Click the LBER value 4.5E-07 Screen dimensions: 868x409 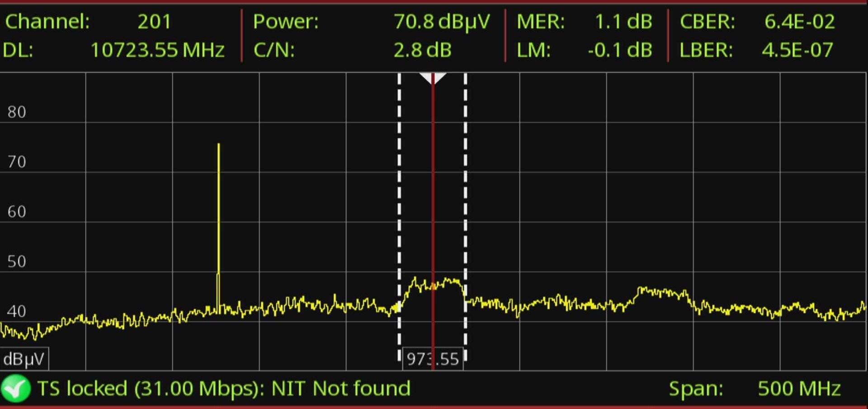coord(797,50)
